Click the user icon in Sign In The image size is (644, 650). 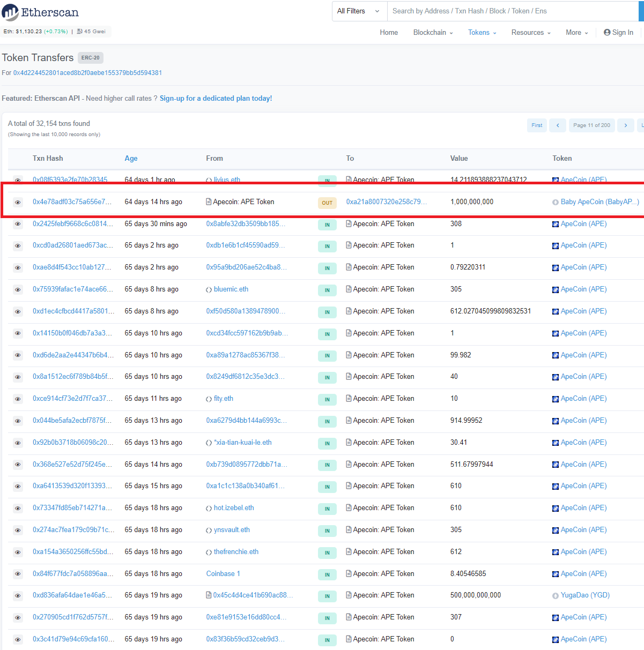(607, 33)
